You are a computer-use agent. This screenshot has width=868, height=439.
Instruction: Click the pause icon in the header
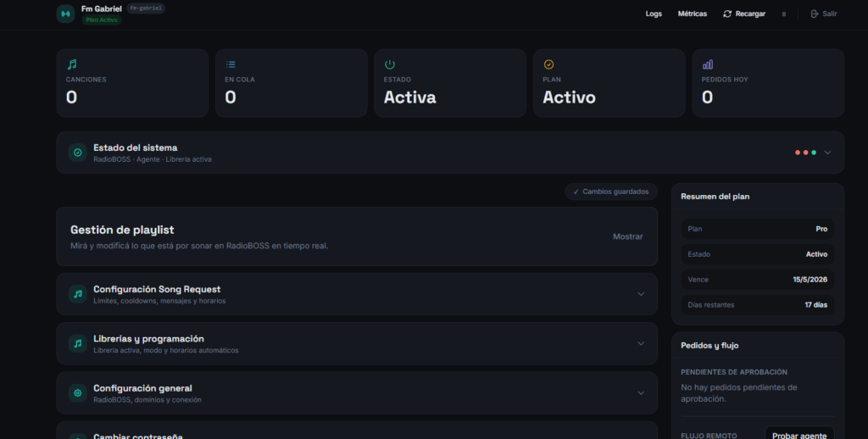click(784, 14)
